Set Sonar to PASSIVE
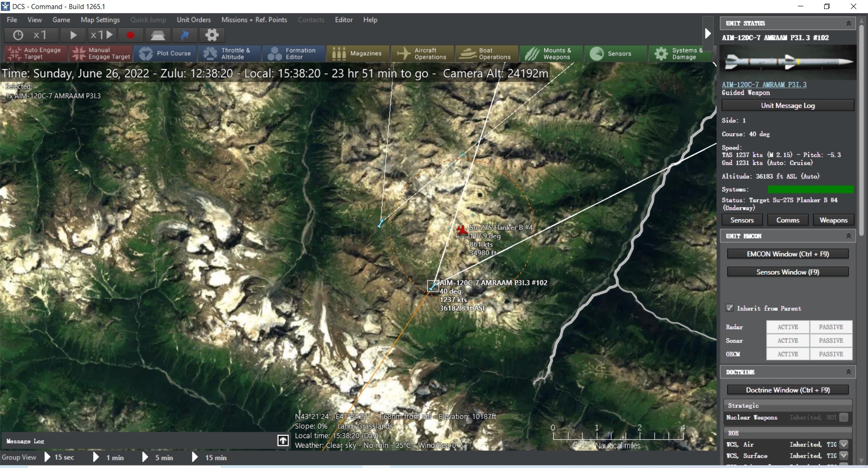Screen dimensions: 868x468 (831, 341)
